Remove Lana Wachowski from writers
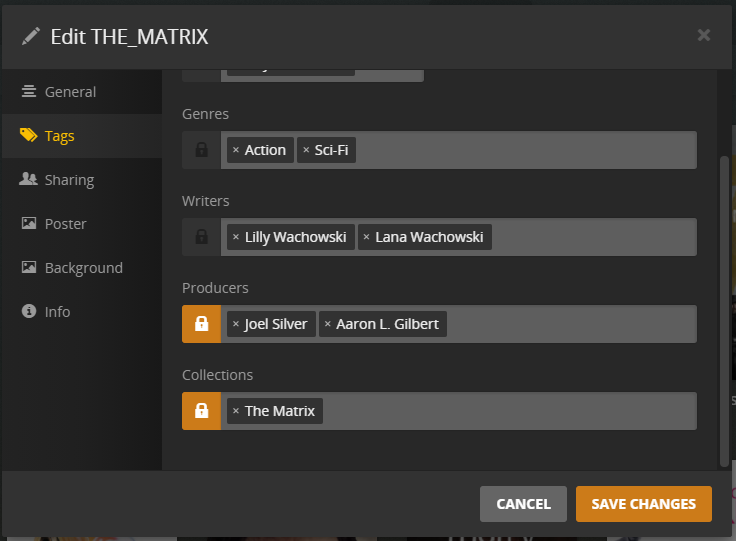 (367, 237)
